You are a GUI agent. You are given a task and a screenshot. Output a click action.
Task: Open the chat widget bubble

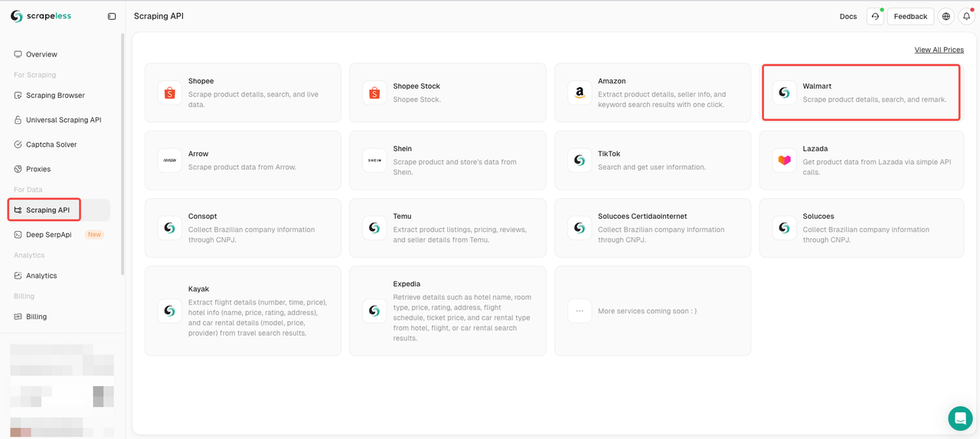pyautogui.click(x=960, y=418)
